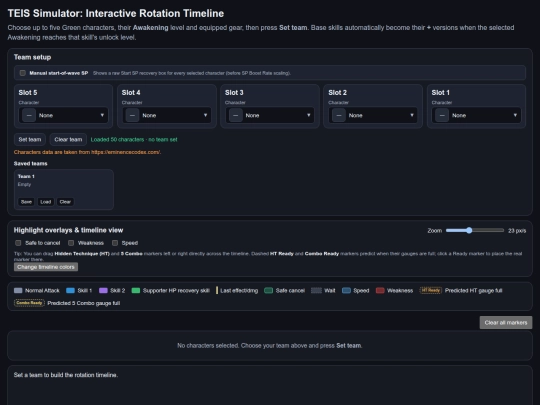Click the Slot 4 character avatar placeholder

pyautogui.click(x=132, y=115)
